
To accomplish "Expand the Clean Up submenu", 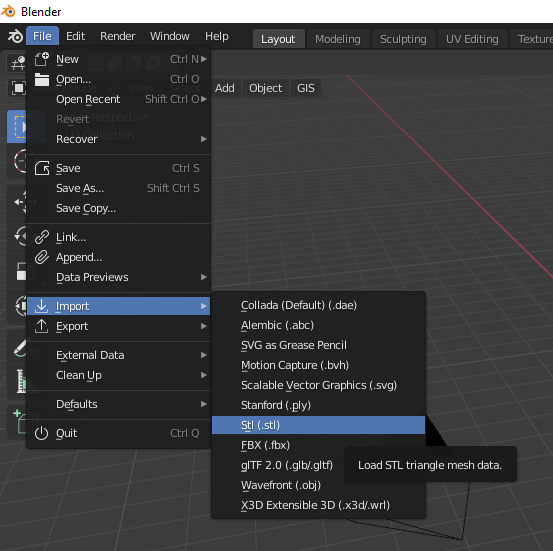I will pos(119,375).
